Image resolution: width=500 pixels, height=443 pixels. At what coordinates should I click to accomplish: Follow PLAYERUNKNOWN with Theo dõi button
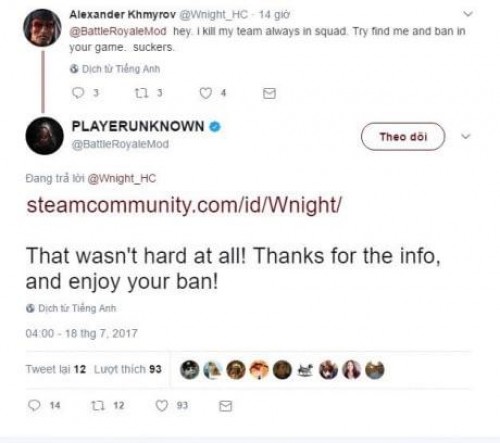click(403, 136)
